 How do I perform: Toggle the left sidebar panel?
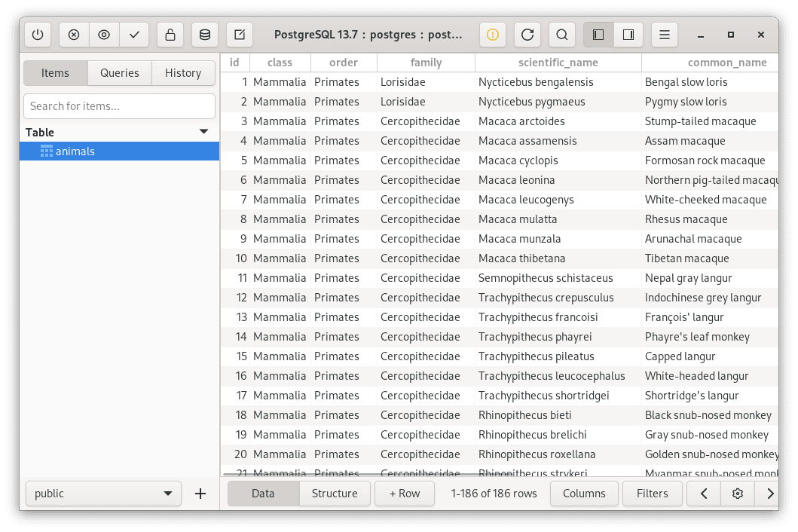pos(598,35)
